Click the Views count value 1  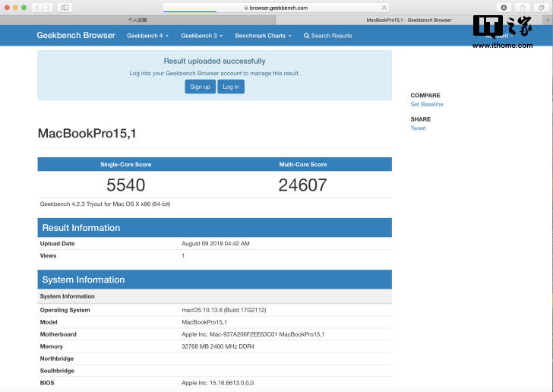(x=183, y=255)
